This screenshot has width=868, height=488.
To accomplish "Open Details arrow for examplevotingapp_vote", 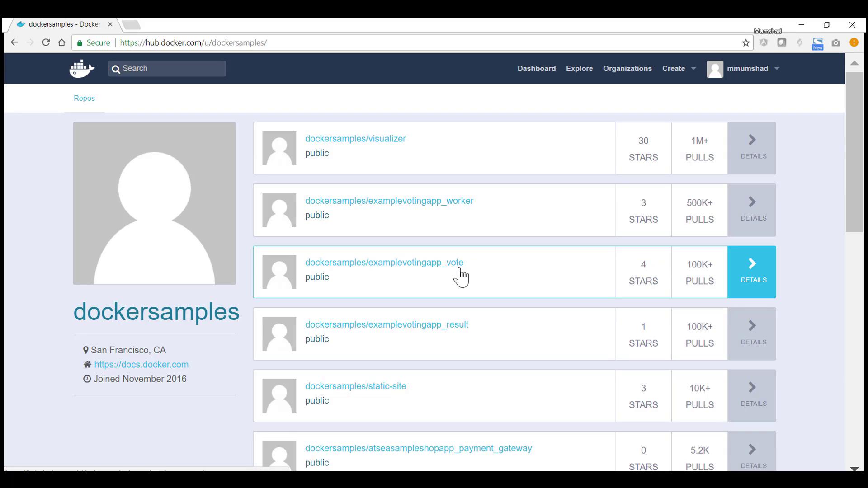I will (x=752, y=272).
